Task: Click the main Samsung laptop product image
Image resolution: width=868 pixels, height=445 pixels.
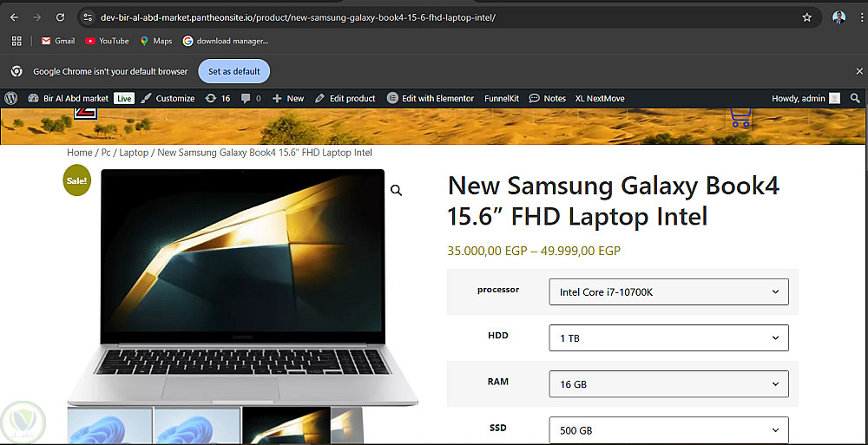Action: (x=242, y=287)
